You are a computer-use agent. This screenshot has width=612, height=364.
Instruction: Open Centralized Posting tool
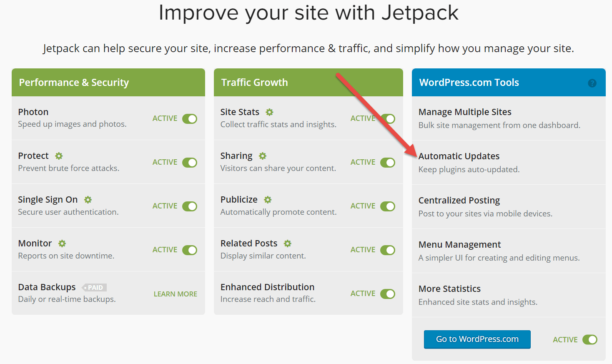459,201
